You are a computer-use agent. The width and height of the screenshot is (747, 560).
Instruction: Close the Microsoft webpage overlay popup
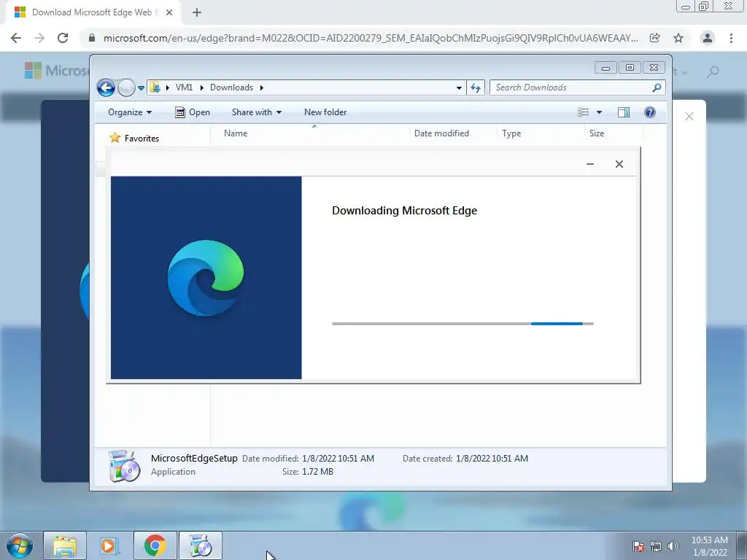tap(689, 117)
